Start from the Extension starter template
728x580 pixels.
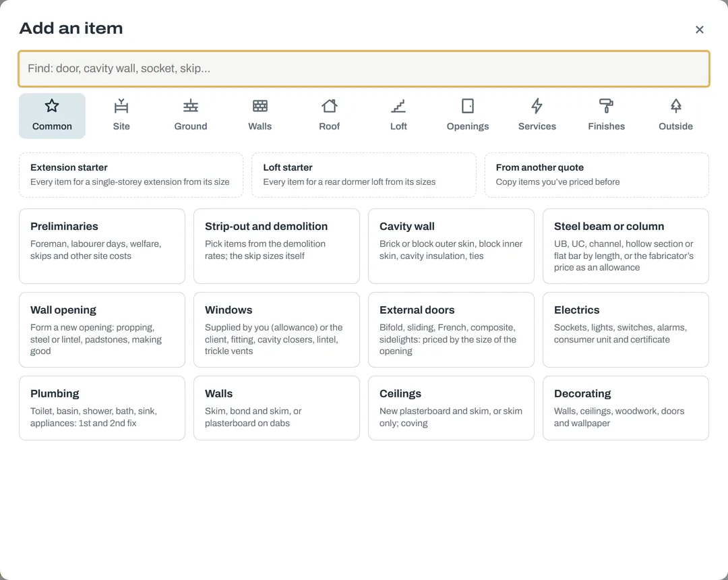click(131, 175)
